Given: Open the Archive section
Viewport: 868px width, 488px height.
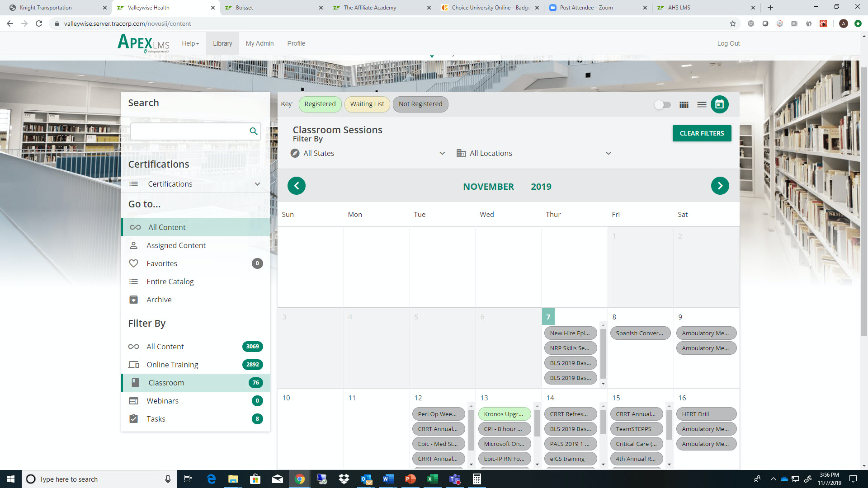Looking at the screenshot, I should (159, 300).
